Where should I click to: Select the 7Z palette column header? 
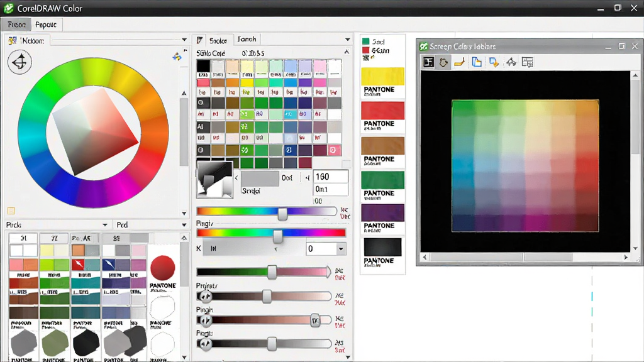[x=54, y=238]
